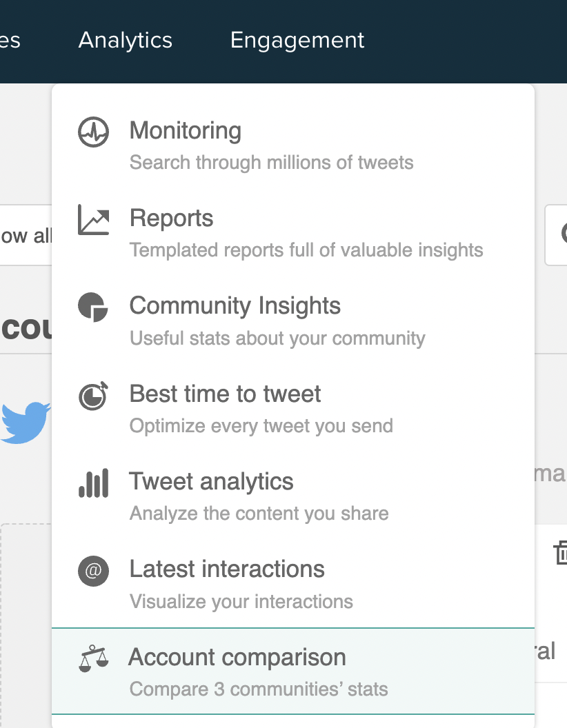The image size is (567, 728).
Task: Click "Search through millions of tweets" description
Action: click(272, 163)
